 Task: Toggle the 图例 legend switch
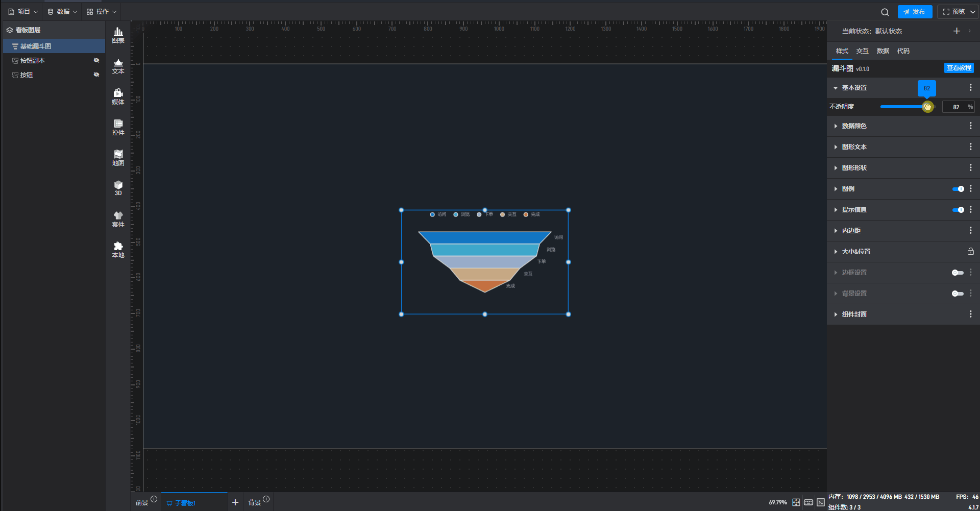[958, 189]
